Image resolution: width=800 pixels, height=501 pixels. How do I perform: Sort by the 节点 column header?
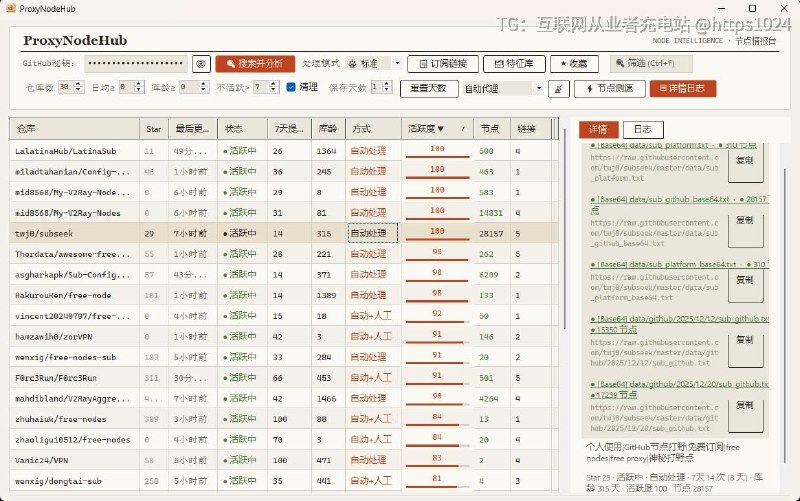point(492,129)
